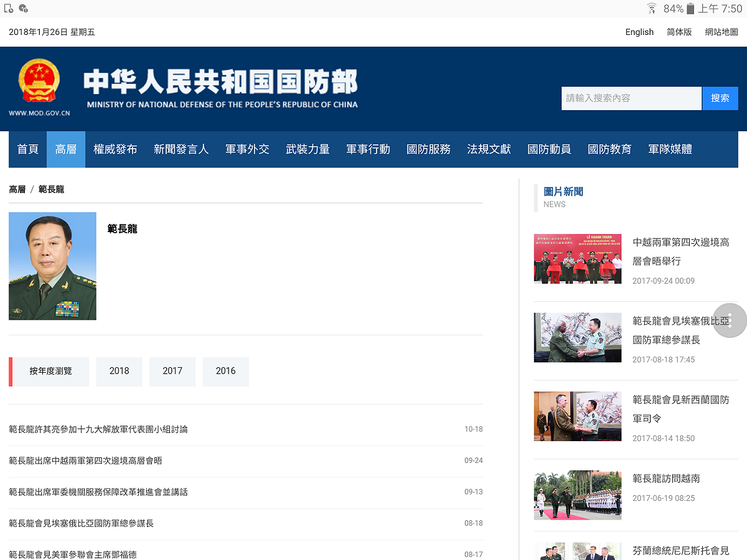The width and height of the screenshot is (747, 560).
Task: Filter news by year 2018
Action: pos(120,371)
